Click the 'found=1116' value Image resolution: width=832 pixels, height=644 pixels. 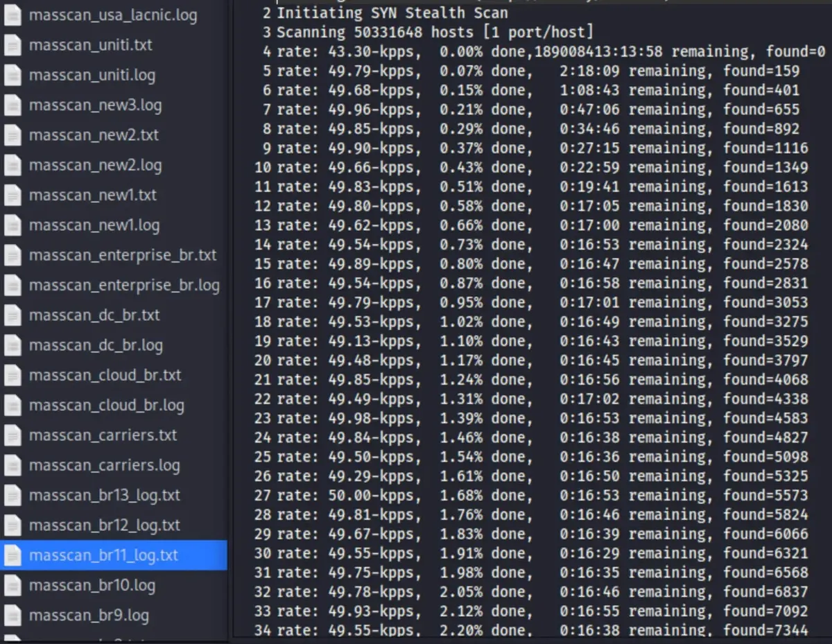tap(765, 148)
